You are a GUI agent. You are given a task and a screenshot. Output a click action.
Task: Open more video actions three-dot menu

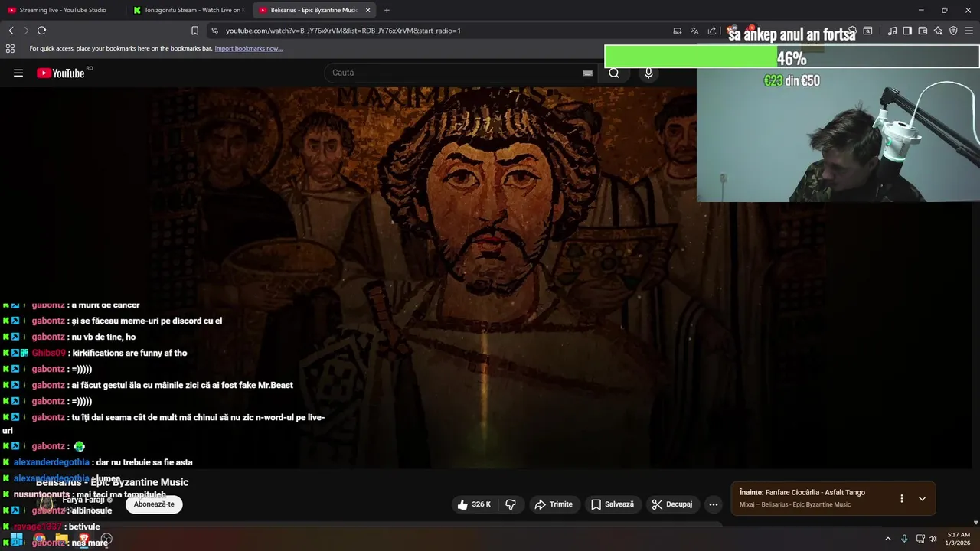pos(714,504)
